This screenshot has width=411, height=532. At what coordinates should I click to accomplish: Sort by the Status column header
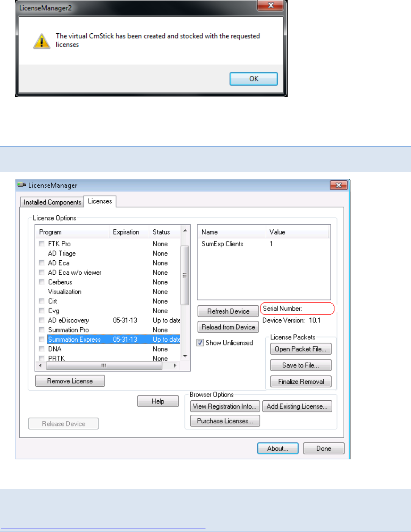click(x=165, y=232)
